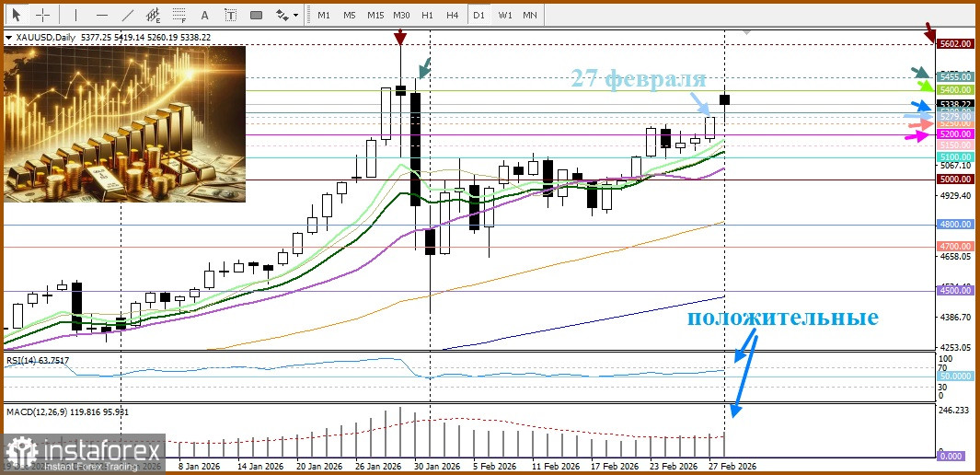The width and height of the screenshot is (980, 475).
Task: Switch to M30 timeframe
Action: [x=401, y=15]
